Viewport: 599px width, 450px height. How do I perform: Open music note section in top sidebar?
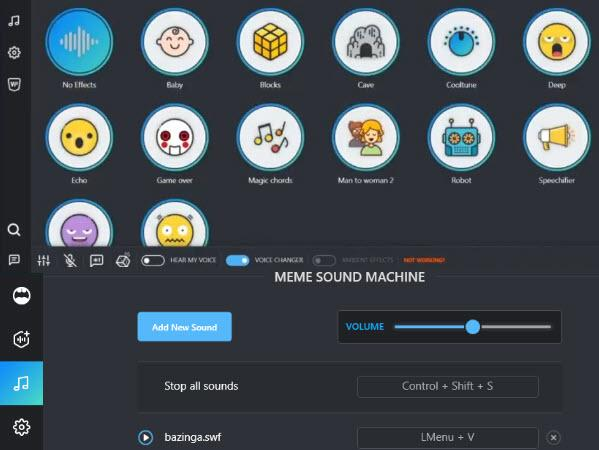[14, 21]
